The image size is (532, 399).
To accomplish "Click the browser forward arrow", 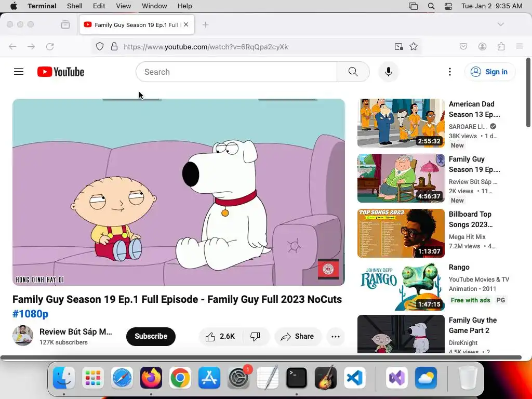I will tap(31, 46).
